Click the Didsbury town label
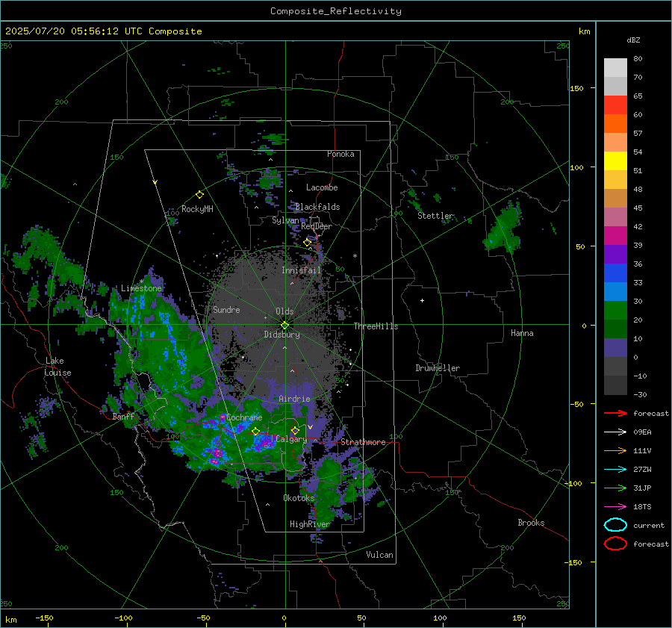Image resolution: width=672 pixels, height=628 pixels. coord(281,335)
